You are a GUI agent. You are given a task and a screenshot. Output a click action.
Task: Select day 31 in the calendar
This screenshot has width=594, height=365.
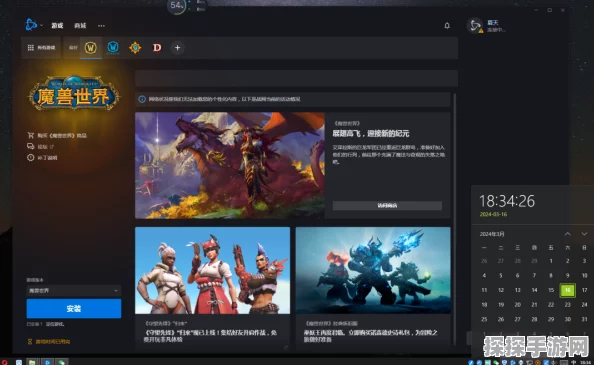tap(584, 320)
